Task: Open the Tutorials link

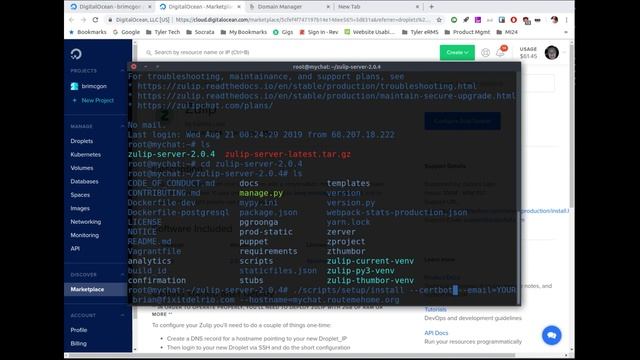Action: (436, 309)
